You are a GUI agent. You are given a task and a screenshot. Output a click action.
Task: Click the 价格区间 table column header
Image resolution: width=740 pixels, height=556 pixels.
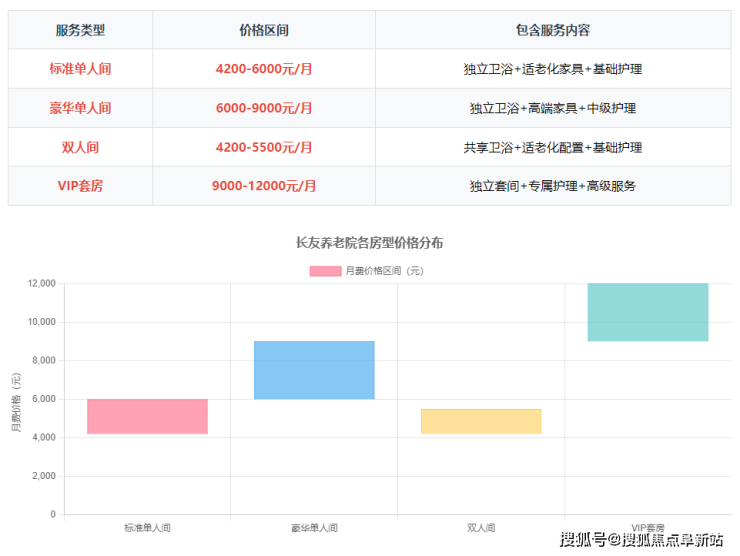click(264, 30)
